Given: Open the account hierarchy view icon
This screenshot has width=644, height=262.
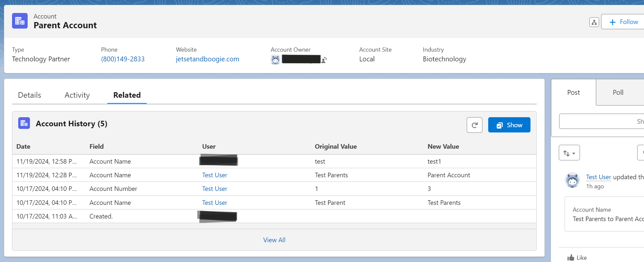Looking at the screenshot, I should point(594,22).
